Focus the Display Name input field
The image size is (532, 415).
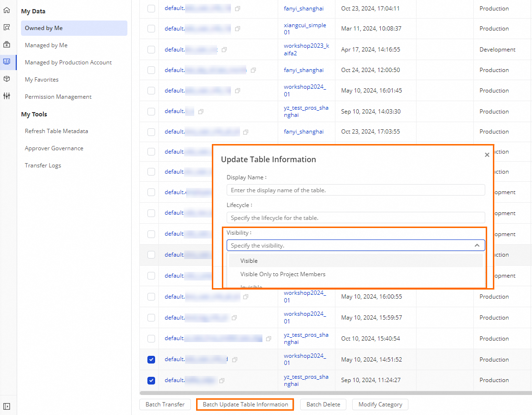[x=355, y=190]
